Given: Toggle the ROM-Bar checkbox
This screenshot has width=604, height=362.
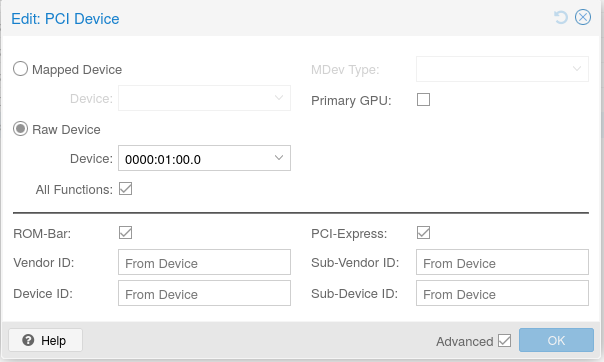Looking at the screenshot, I should pyautogui.click(x=126, y=233).
